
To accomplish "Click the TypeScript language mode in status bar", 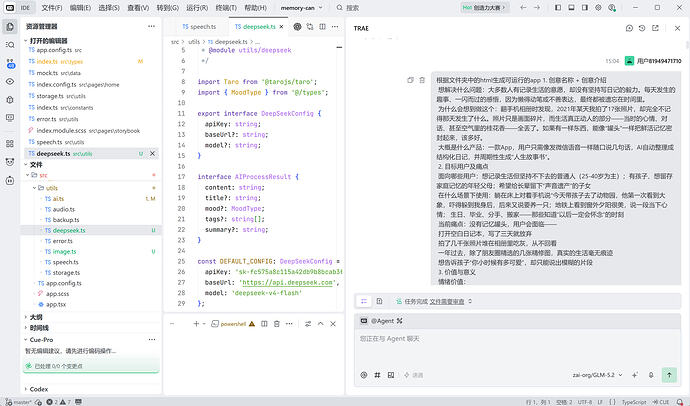I will [x=634, y=402].
